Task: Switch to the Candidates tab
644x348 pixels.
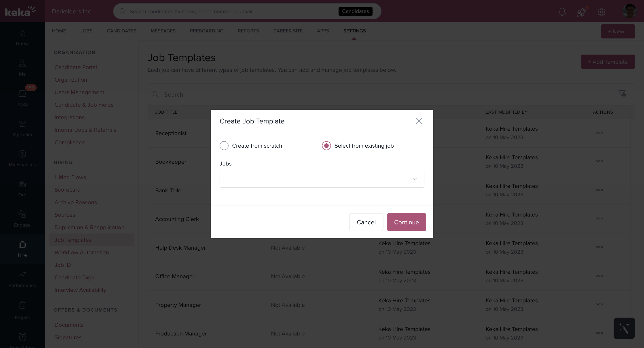Action: coord(121,31)
